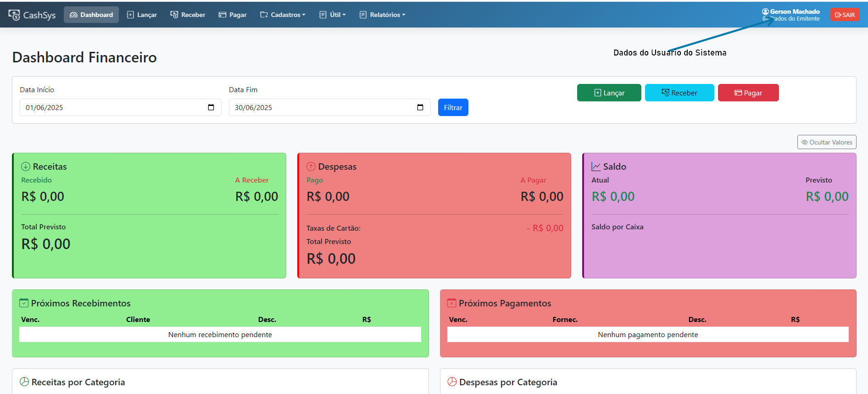Toggle Ocultar Valores to hide amounts
This screenshot has width=868, height=394.
pos(826,142)
